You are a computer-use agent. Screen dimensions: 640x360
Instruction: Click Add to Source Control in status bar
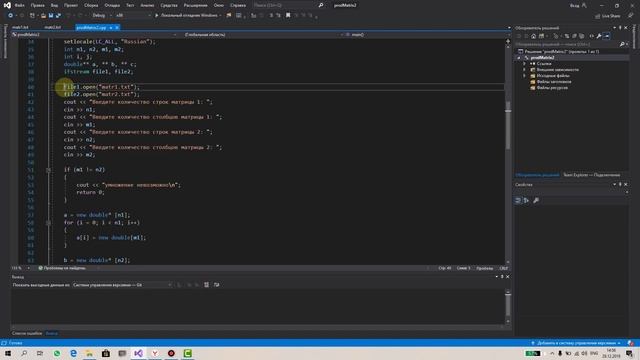tap(576, 343)
